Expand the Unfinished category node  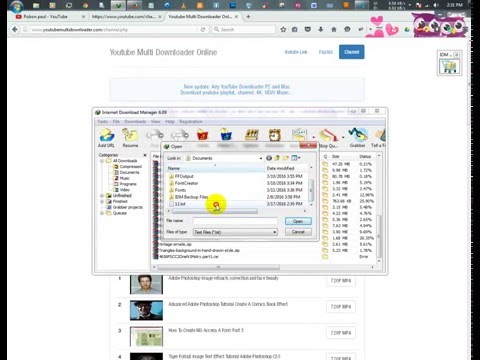(102, 196)
